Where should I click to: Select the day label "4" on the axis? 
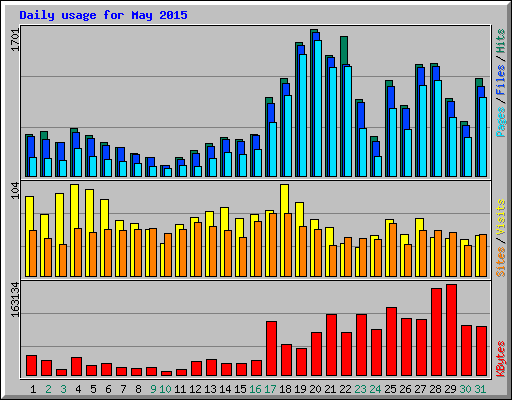click(x=78, y=389)
